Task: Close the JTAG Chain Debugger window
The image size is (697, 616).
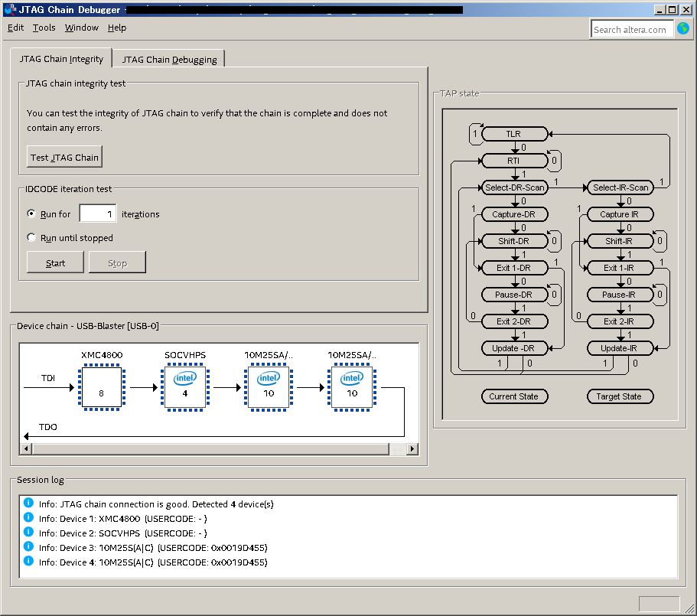Action: pyautogui.click(x=686, y=10)
